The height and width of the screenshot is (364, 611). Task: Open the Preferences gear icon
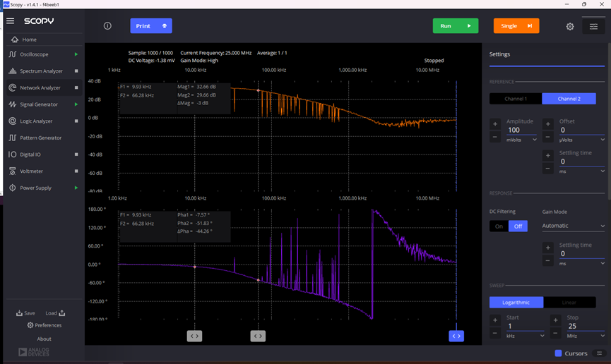pyautogui.click(x=30, y=325)
